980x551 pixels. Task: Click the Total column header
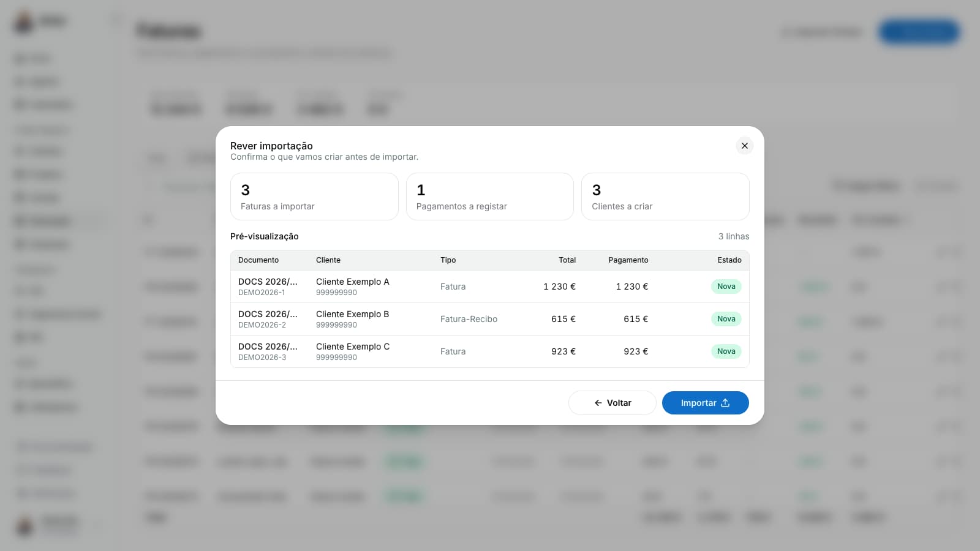pos(567,260)
